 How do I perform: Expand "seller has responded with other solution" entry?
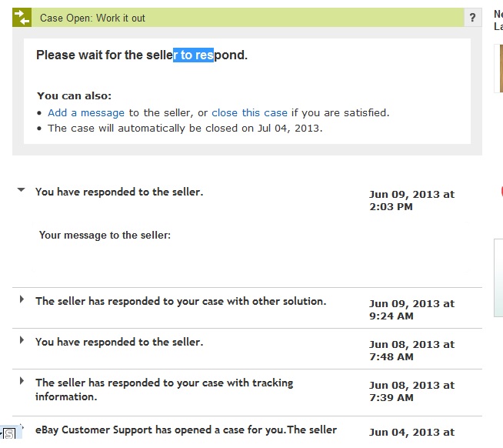tap(22, 299)
